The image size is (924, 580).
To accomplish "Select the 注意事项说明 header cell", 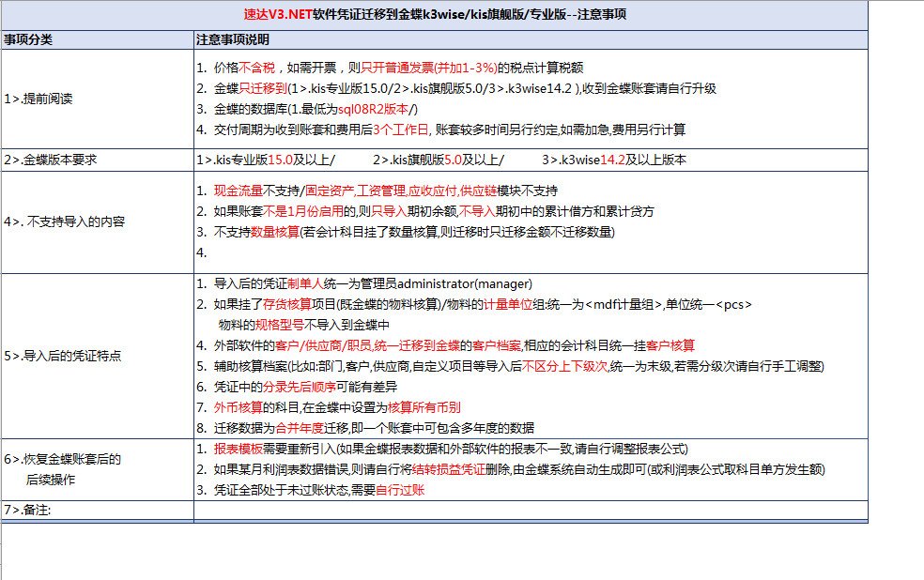I will 531,40.
